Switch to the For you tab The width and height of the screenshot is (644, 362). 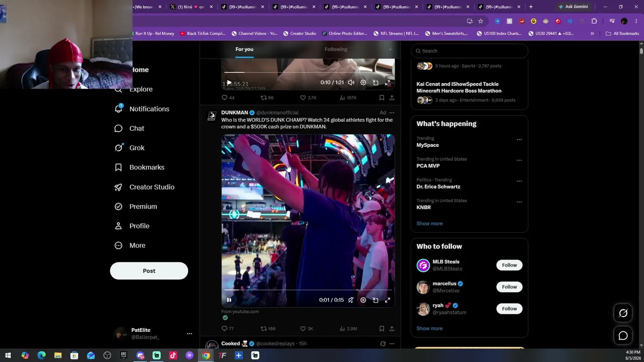pyautogui.click(x=245, y=49)
